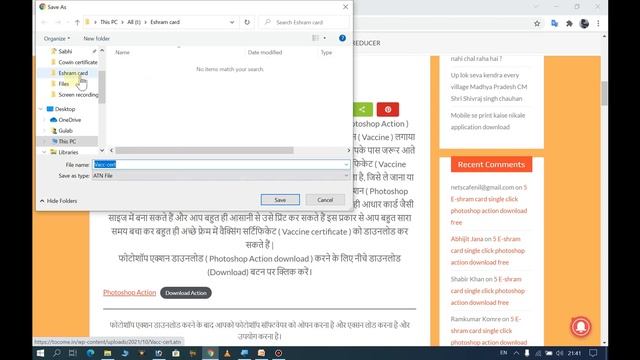Screen dimensions: 640x360
Task: Open 'Up lok seva kendra' sidebar post link
Action: point(489,87)
